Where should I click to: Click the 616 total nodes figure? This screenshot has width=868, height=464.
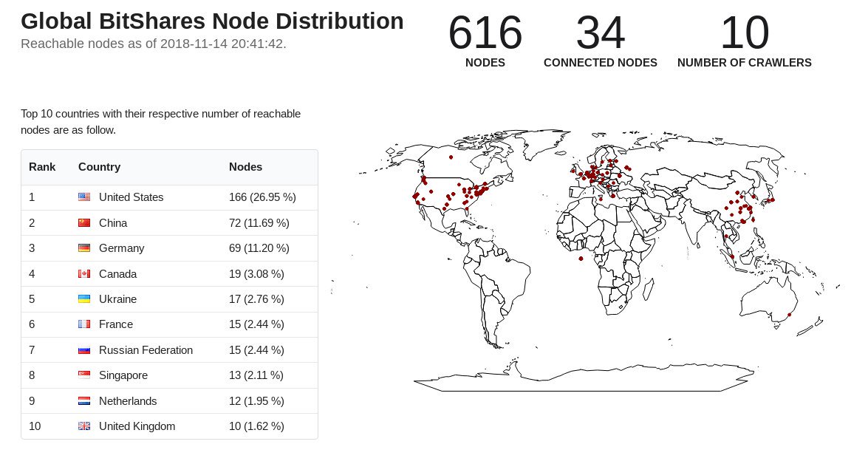point(485,33)
